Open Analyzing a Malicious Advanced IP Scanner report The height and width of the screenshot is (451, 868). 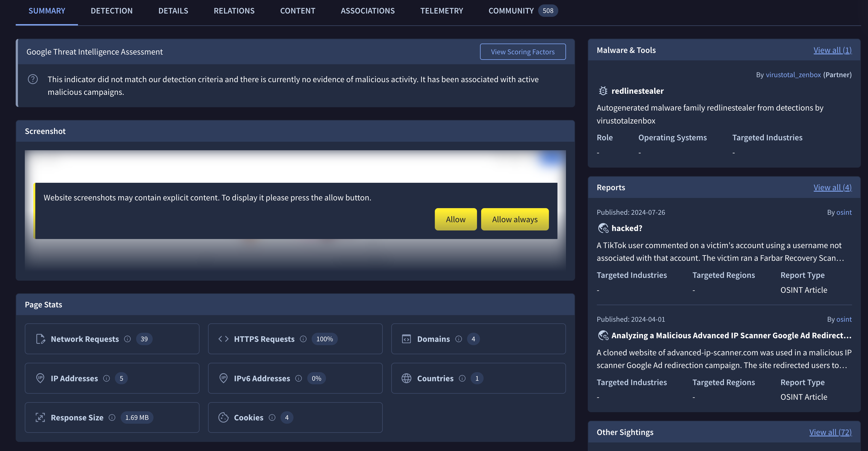(731, 335)
